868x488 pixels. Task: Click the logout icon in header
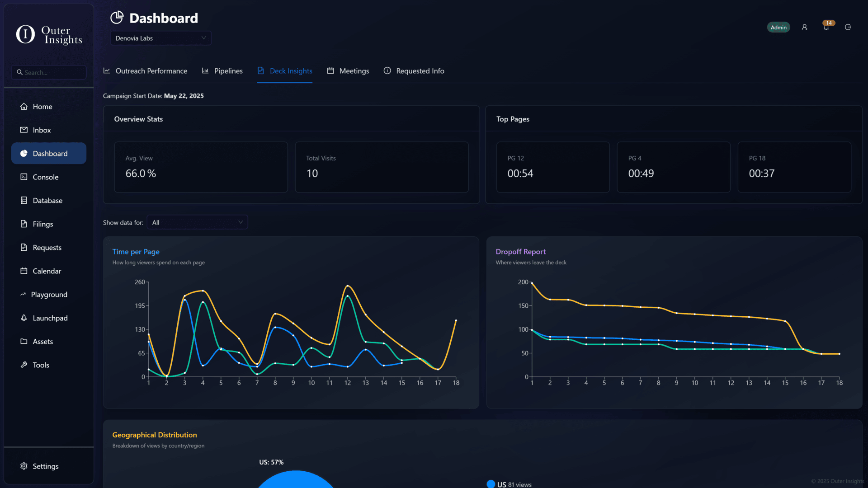848,28
